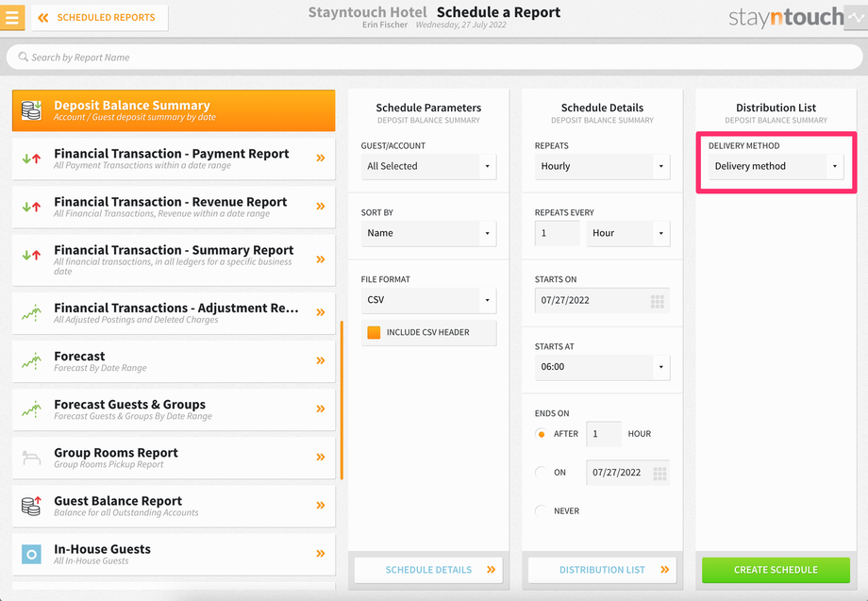Click the Summary Report up-down arrows icon
Image resolution: width=868 pixels, height=601 pixels.
pos(31,255)
